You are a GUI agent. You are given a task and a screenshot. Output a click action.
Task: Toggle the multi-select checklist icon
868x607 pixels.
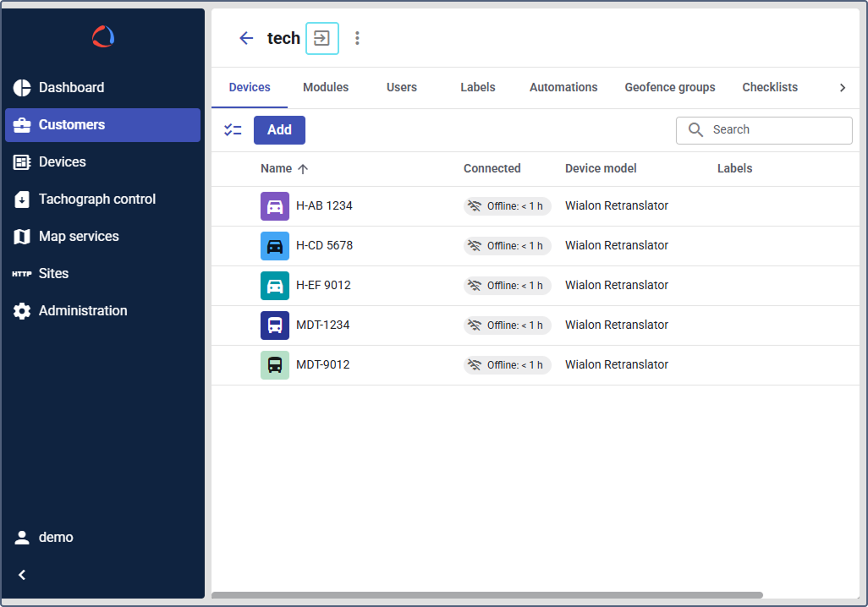tap(233, 130)
